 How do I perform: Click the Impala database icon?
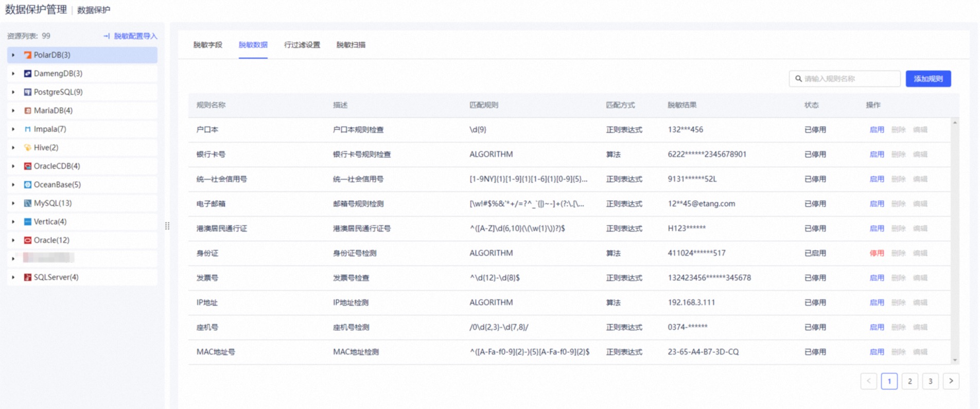click(28, 129)
